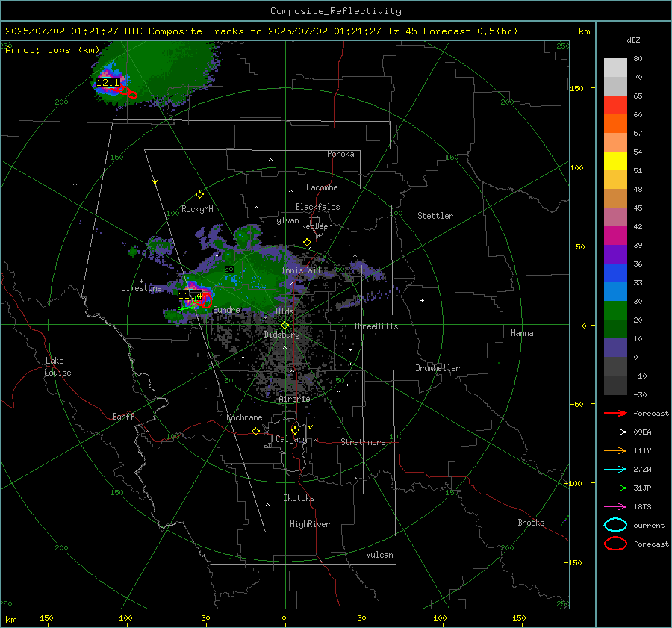Click the magenta swatch below 42 dBZ

click(615, 235)
